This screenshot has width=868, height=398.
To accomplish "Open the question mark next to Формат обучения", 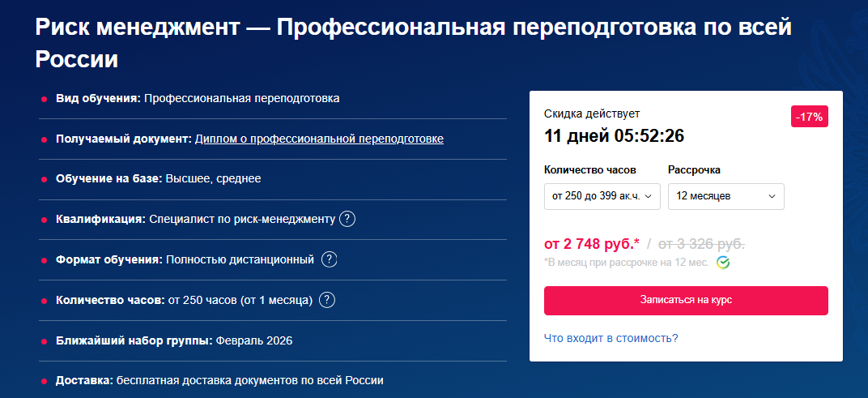I will 329,260.
